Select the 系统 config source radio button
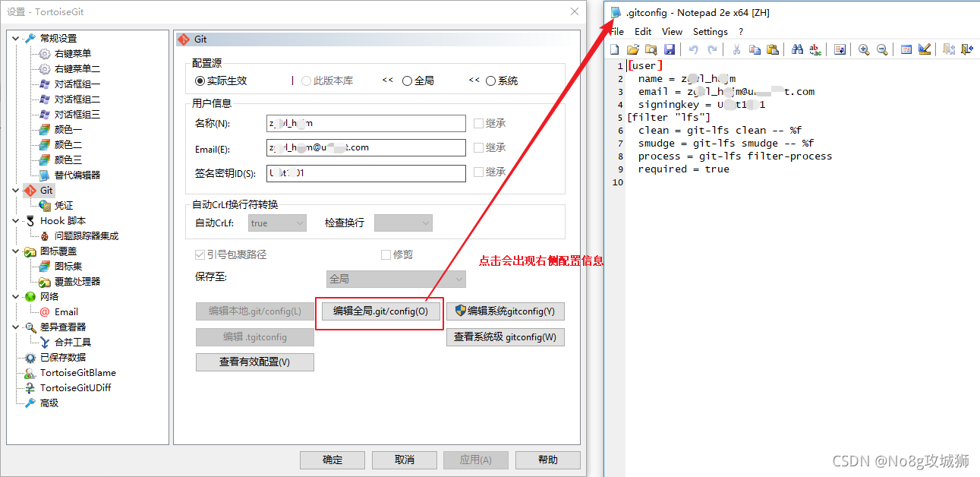Viewport: 980px width, 477px height. (x=490, y=81)
